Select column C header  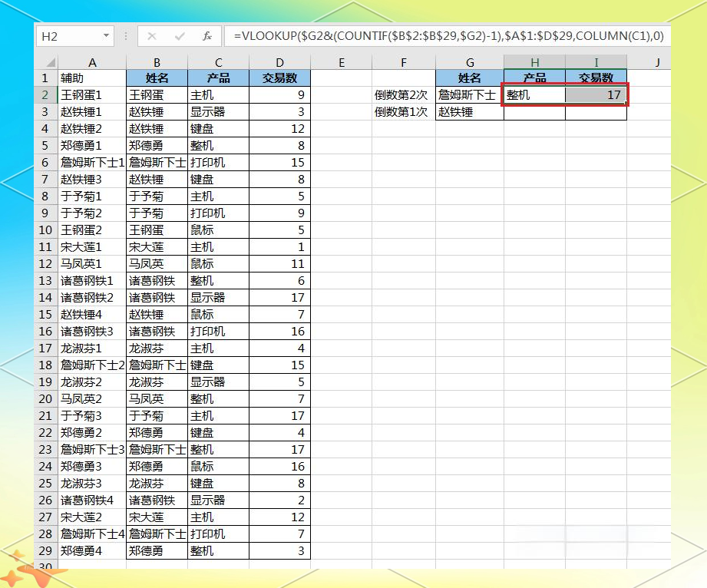pos(218,62)
